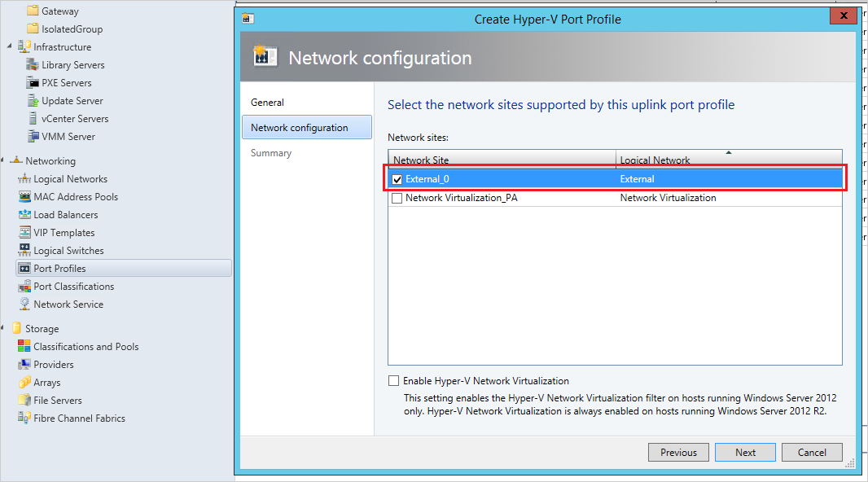Click the VMM Server icon
The height and width of the screenshot is (482, 868).
tap(33, 136)
